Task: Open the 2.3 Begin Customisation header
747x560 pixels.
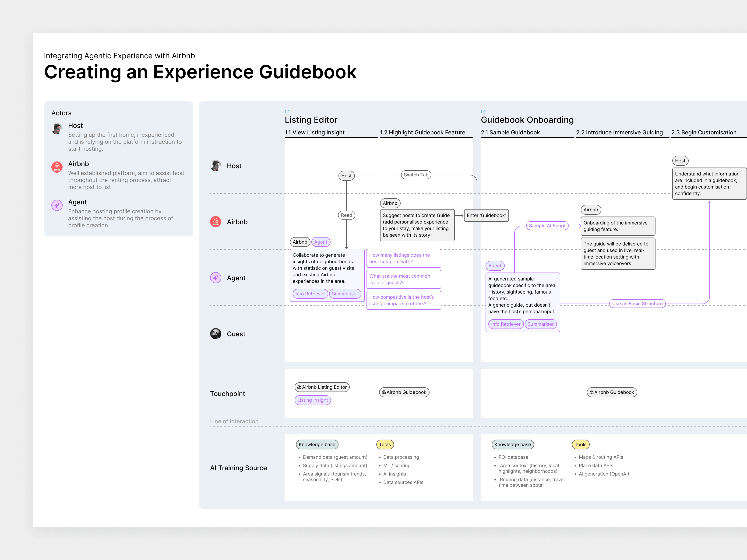Action: pyautogui.click(x=704, y=132)
